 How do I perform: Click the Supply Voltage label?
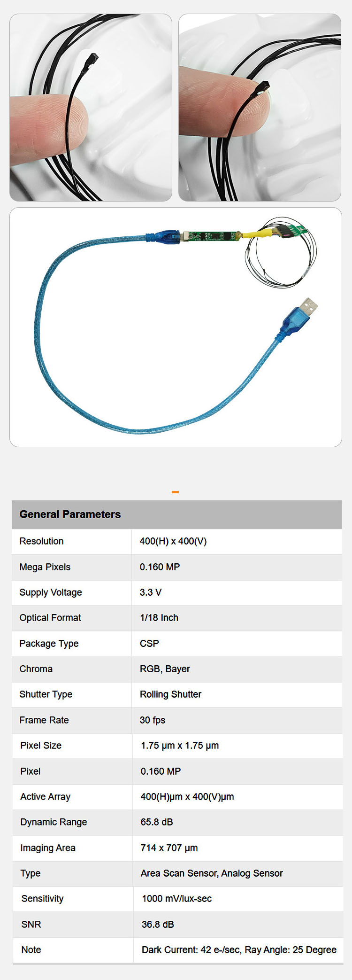pos(51,592)
